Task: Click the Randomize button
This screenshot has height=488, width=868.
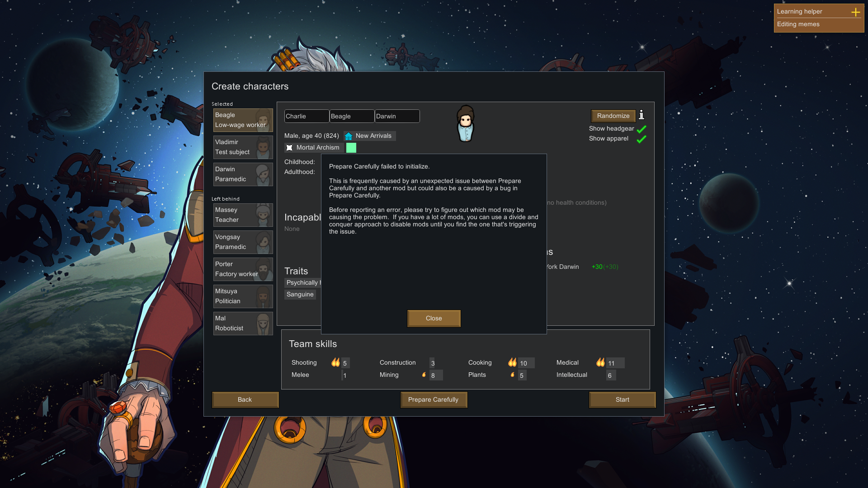Action: click(x=613, y=116)
